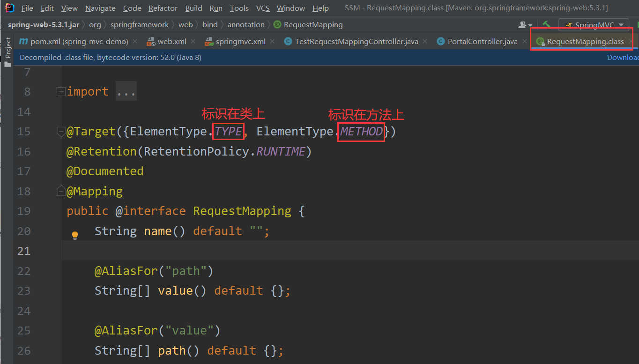Click the annotation icon on RequestMapping.class tab
The width and height of the screenshot is (639, 364).
[x=540, y=42]
